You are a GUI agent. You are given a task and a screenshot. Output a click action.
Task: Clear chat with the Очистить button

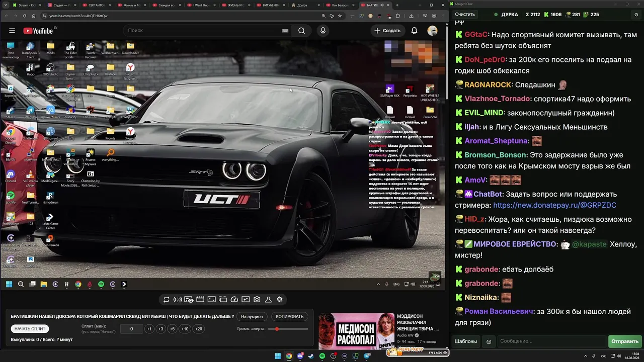[x=465, y=15]
